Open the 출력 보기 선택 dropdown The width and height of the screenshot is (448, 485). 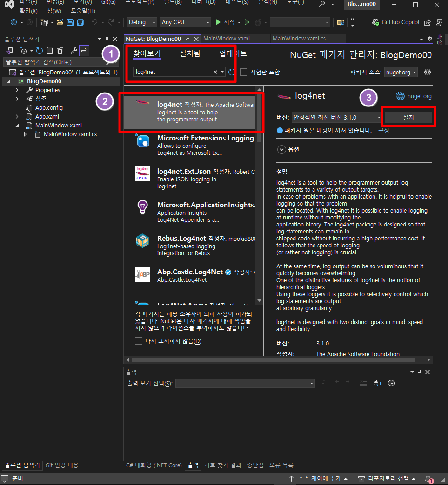[245, 384]
